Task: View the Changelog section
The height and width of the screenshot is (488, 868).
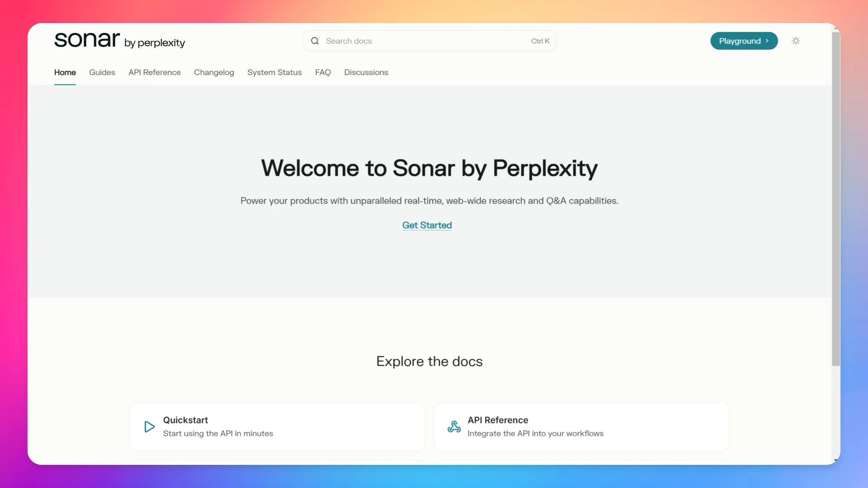Action: click(x=214, y=72)
